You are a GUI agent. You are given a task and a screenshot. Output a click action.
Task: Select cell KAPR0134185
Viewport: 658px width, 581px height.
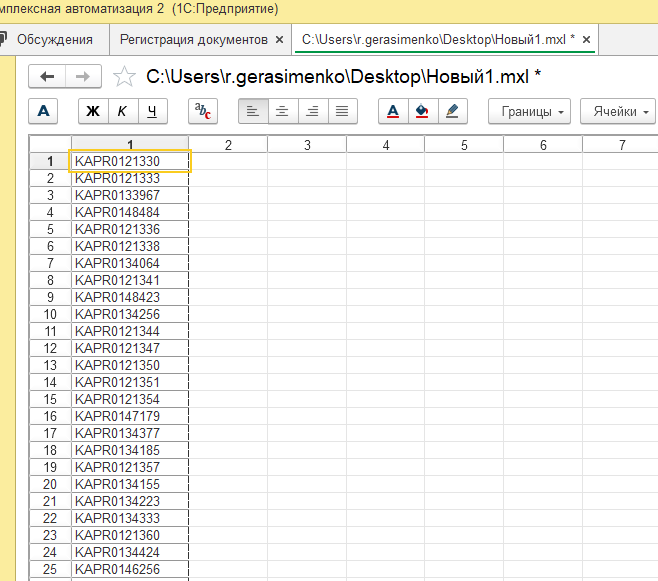point(130,450)
